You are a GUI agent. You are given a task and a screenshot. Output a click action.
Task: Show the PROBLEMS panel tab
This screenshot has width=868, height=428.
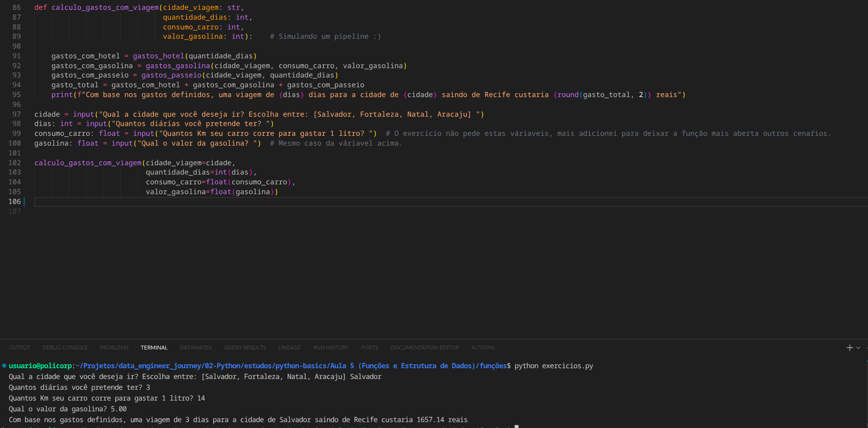114,348
